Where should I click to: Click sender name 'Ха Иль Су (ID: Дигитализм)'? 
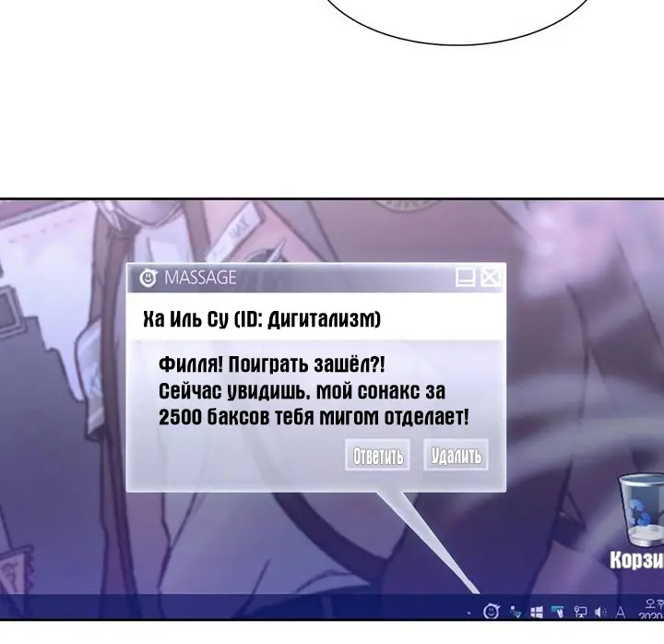click(262, 318)
